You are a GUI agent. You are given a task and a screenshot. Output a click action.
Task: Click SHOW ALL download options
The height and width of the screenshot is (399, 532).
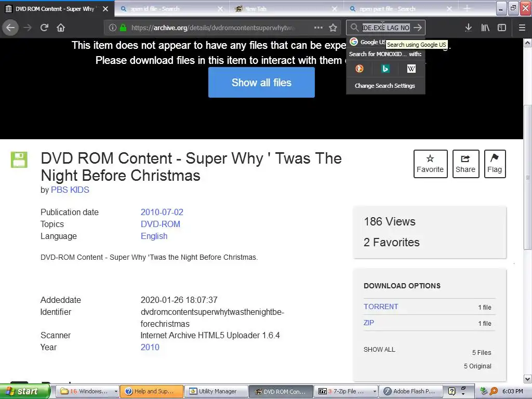click(379, 350)
